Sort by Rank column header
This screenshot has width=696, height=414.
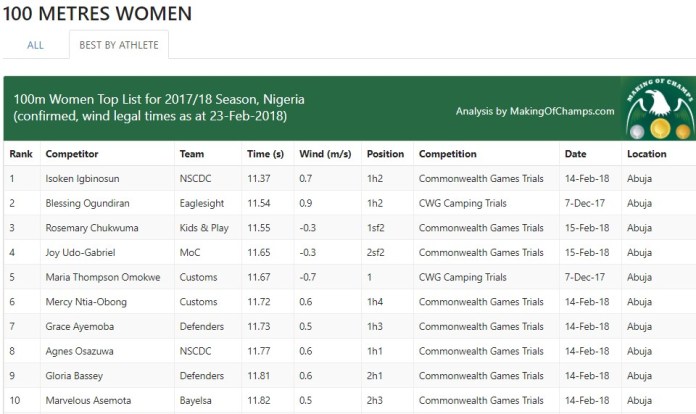click(21, 154)
